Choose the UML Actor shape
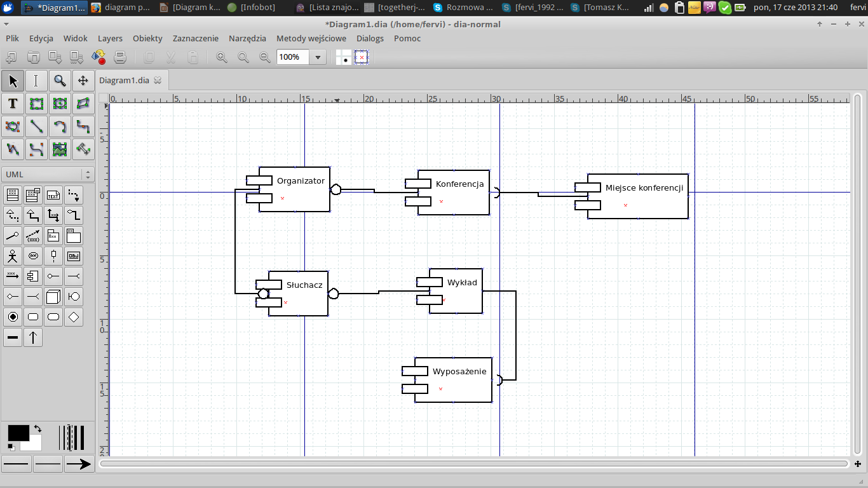The width and height of the screenshot is (868, 488). [x=12, y=256]
